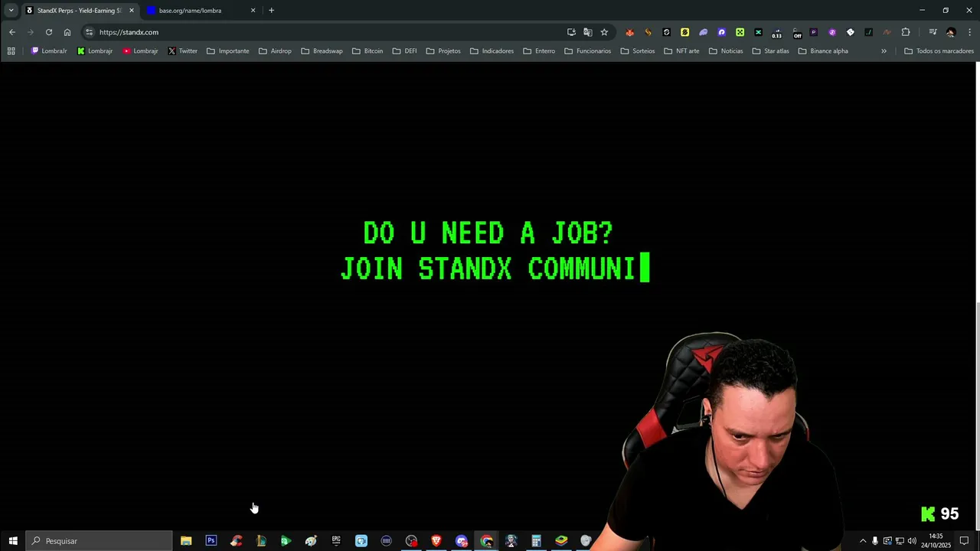This screenshot has width=980, height=551.
Task: Open Discord from the taskbar
Action: [462, 541]
